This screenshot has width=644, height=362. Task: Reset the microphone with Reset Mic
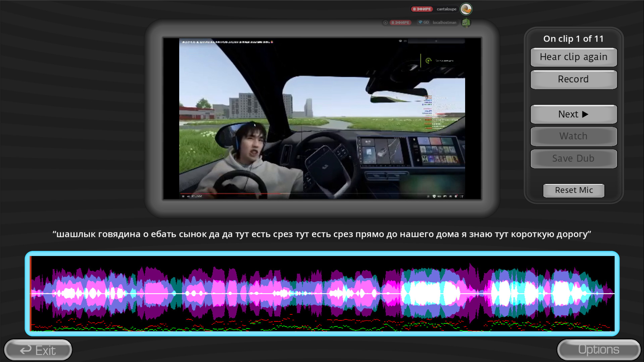(574, 190)
